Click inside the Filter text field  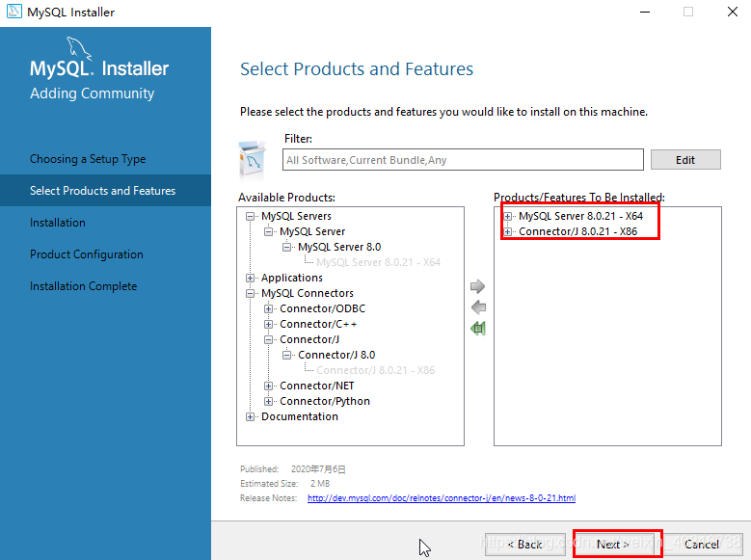coord(463,160)
